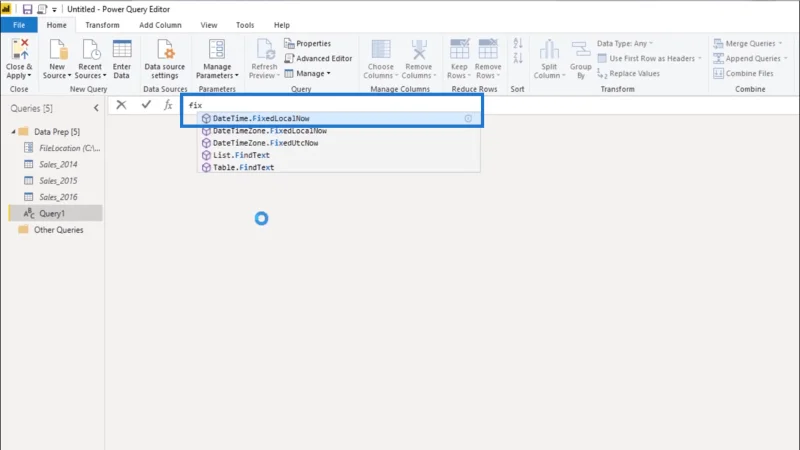Screen dimensions: 800x450
Task: Click the Split Column icon
Action: [x=549, y=50]
